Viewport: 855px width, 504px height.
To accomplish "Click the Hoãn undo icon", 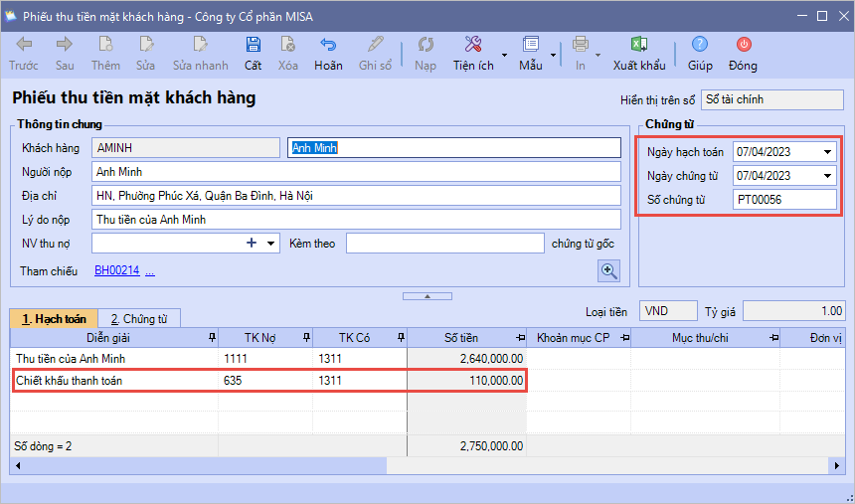I will (328, 45).
